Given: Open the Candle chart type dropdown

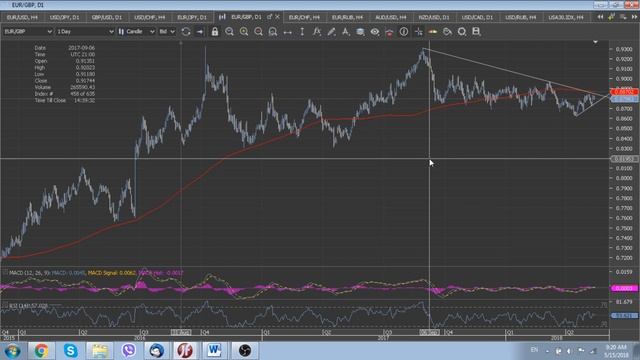Looking at the screenshot, I should (136, 31).
